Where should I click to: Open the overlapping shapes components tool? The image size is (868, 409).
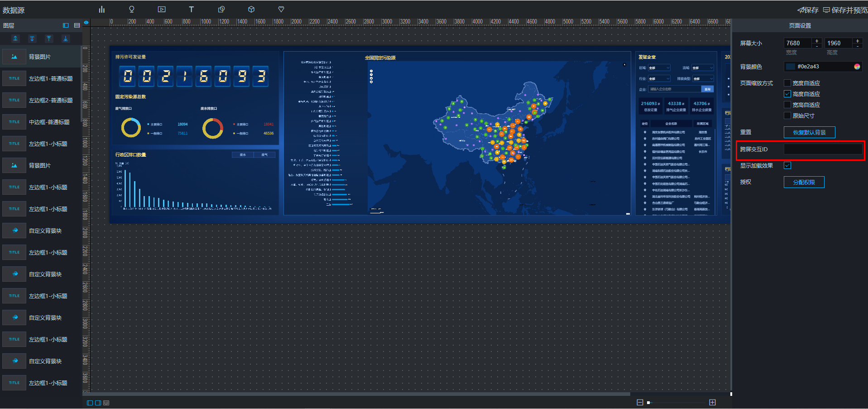221,9
